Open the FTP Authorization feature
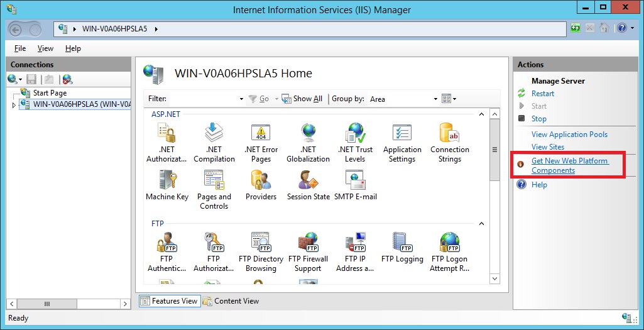This screenshot has width=644, height=330. click(x=214, y=252)
